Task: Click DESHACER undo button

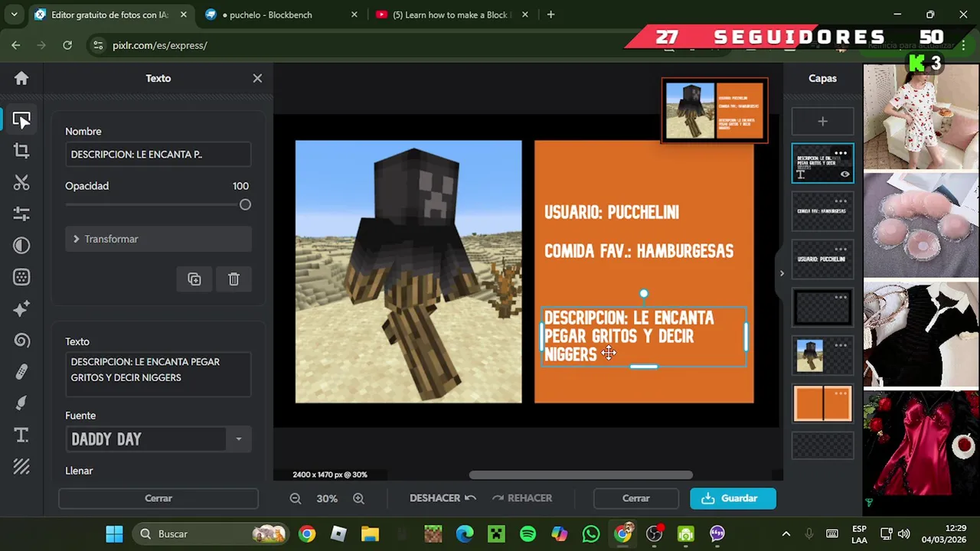Action: pyautogui.click(x=443, y=498)
